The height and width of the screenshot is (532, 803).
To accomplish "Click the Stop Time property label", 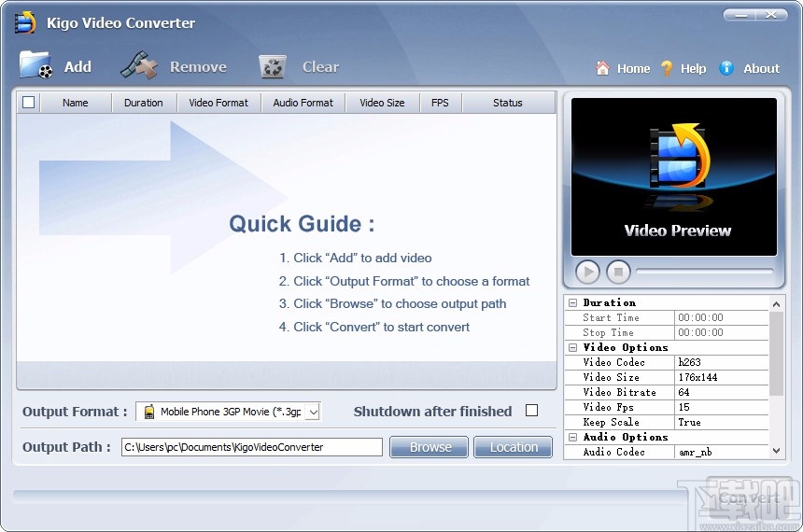I will point(609,333).
